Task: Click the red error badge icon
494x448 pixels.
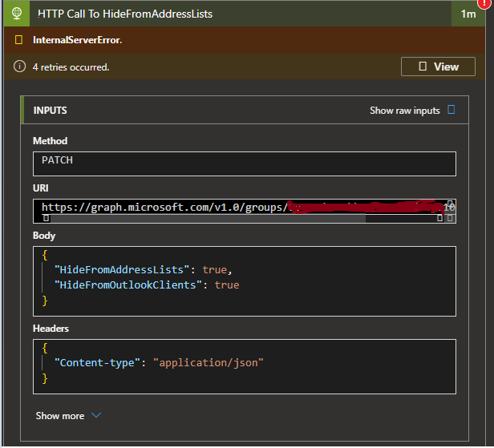Action: click(484, 3)
